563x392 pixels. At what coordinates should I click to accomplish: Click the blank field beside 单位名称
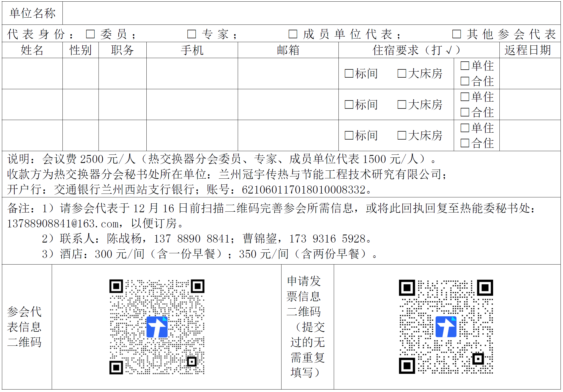click(311, 13)
